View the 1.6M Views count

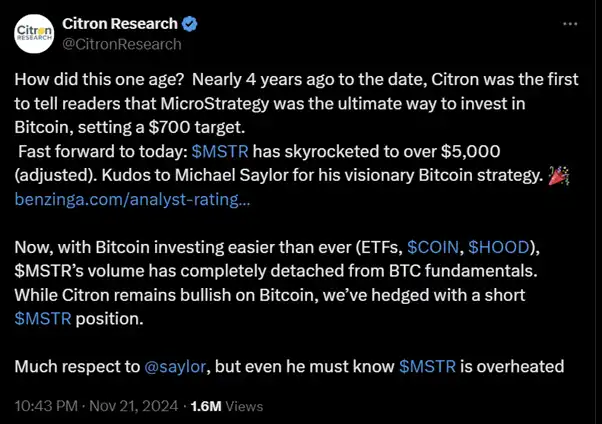[226, 406]
